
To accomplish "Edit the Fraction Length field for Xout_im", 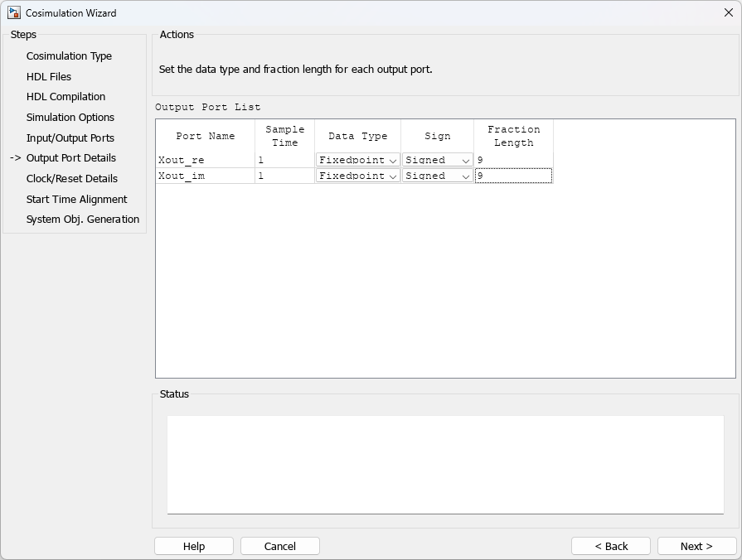I will point(512,176).
